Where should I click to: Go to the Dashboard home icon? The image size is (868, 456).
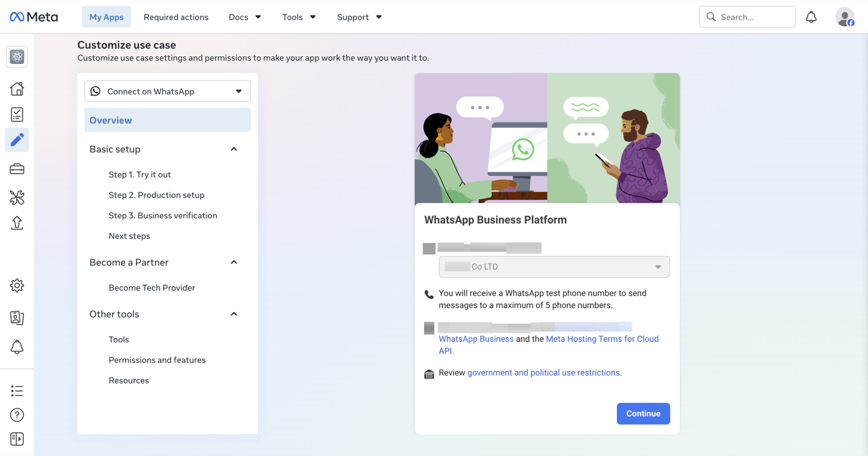17,89
